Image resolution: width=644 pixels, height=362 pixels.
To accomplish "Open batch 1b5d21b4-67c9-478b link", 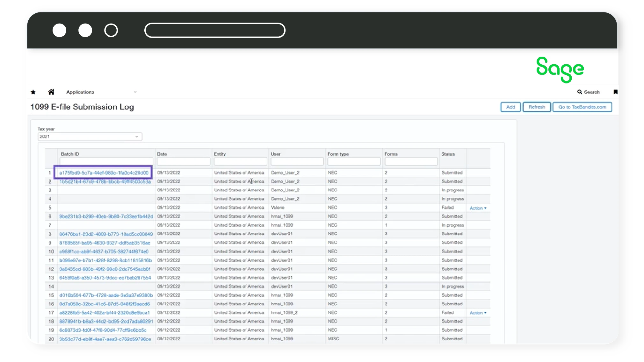I will tap(105, 181).
